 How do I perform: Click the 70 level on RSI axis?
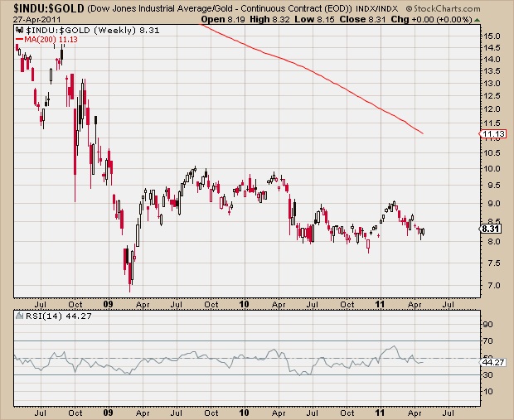(x=487, y=341)
